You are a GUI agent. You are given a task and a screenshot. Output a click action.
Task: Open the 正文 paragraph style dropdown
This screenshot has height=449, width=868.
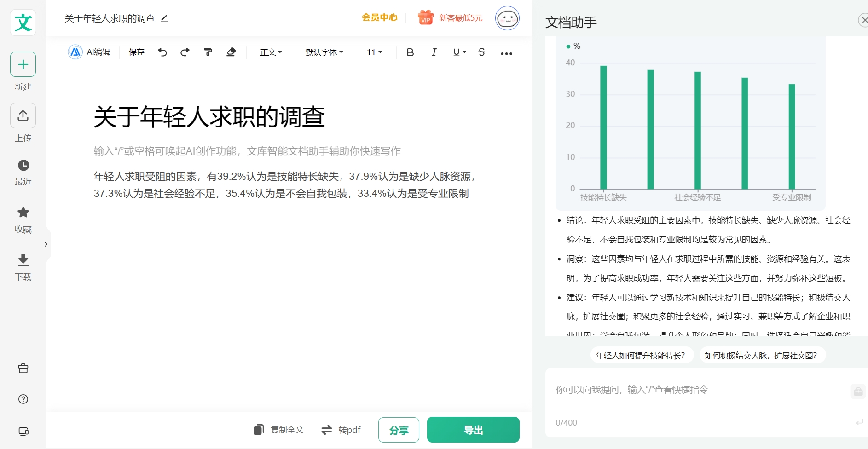pyautogui.click(x=271, y=52)
